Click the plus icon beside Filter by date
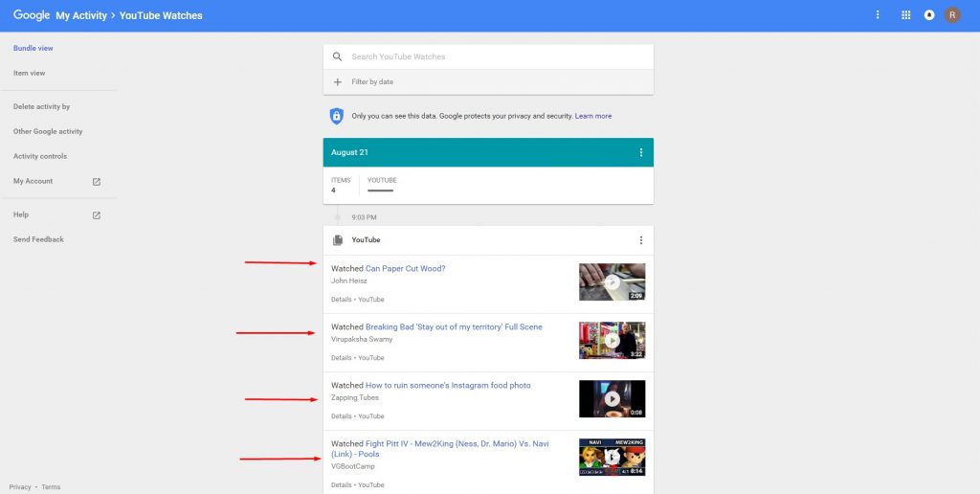Screen dimensions: 980x494 click(338, 82)
